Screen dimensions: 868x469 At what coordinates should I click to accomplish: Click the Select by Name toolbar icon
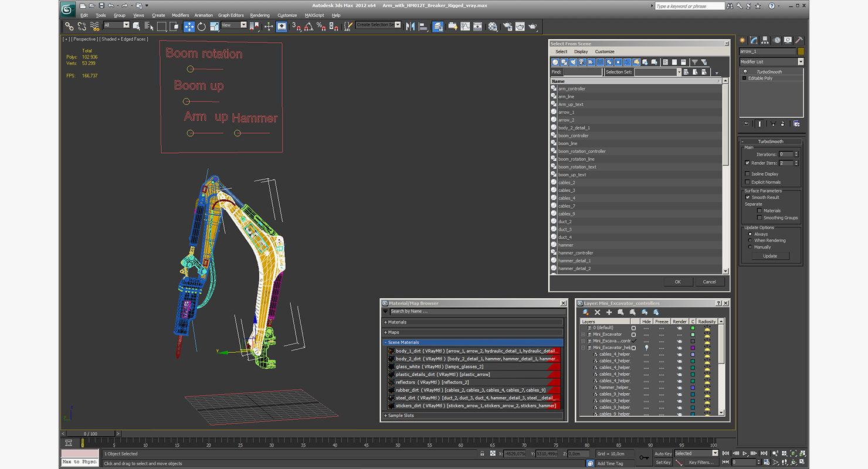coord(148,26)
